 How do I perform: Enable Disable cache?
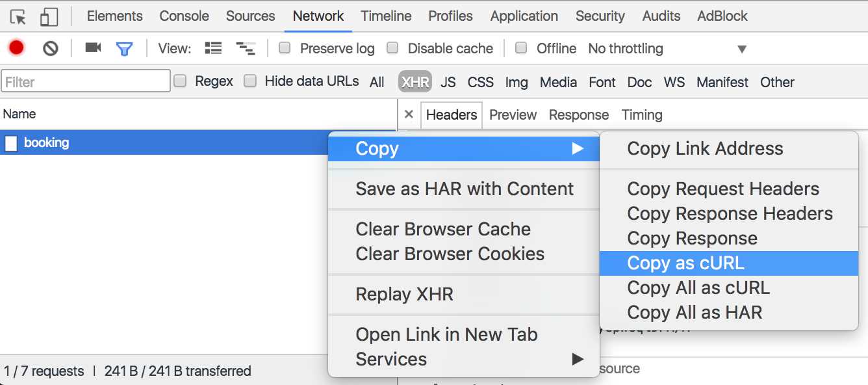click(392, 47)
